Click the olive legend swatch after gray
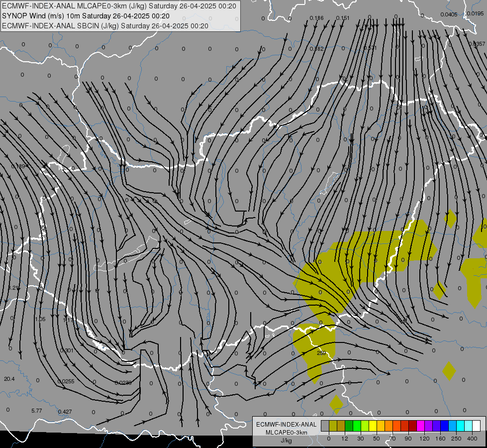Viewport: 487px width, 448px height. click(333, 426)
